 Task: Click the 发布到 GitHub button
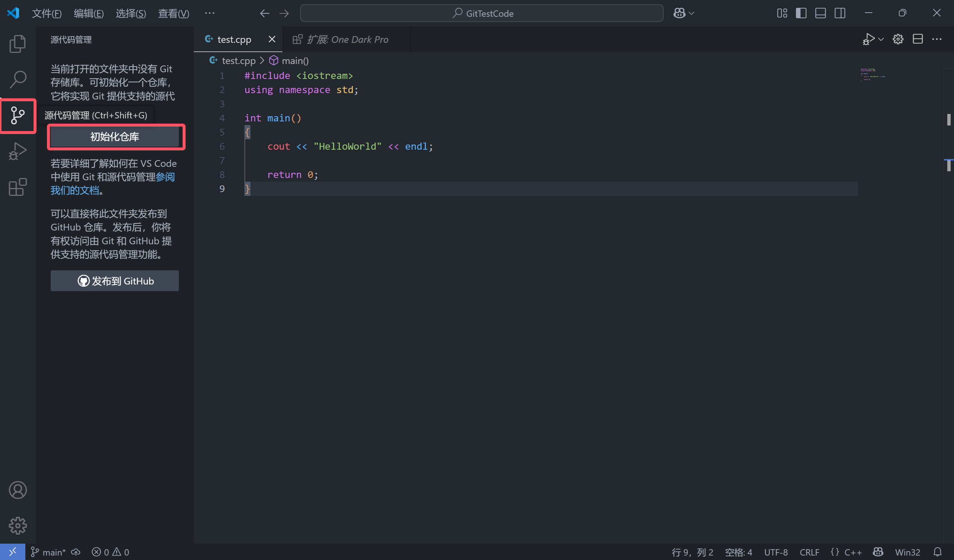114,281
